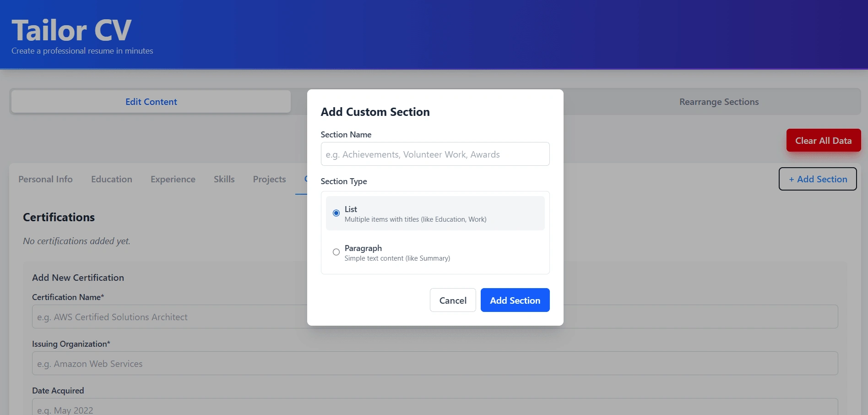Image resolution: width=868 pixels, height=415 pixels.
Task: Select the Paragraph radio button
Action: 336,252
